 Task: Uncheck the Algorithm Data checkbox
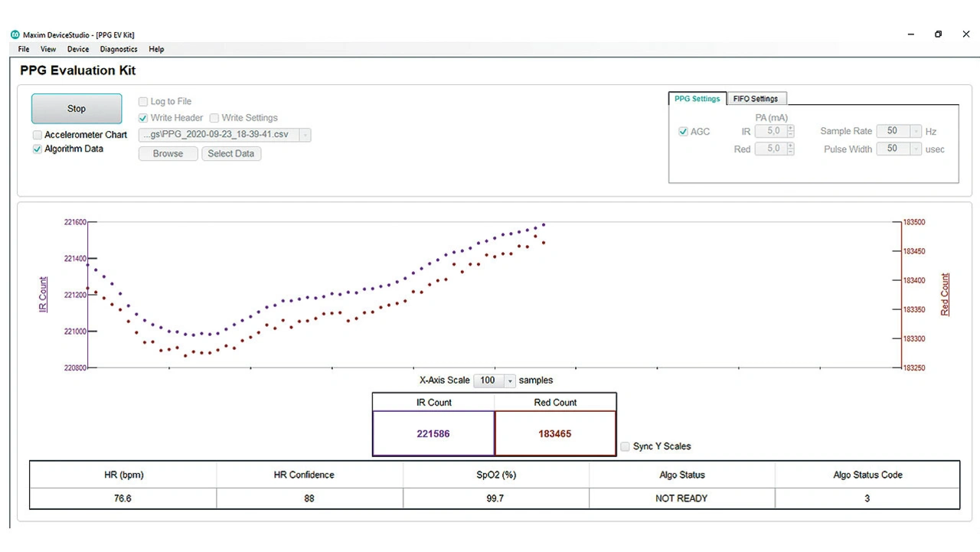pyautogui.click(x=38, y=149)
